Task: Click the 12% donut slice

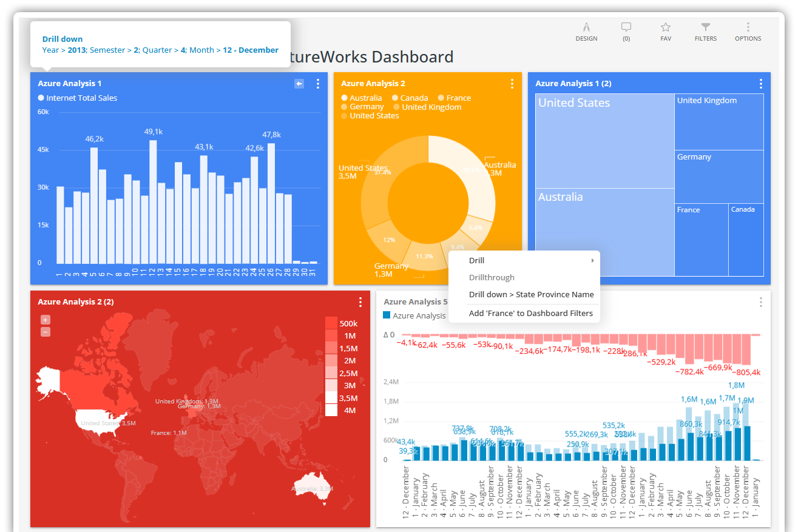Action: coord(388,239)
